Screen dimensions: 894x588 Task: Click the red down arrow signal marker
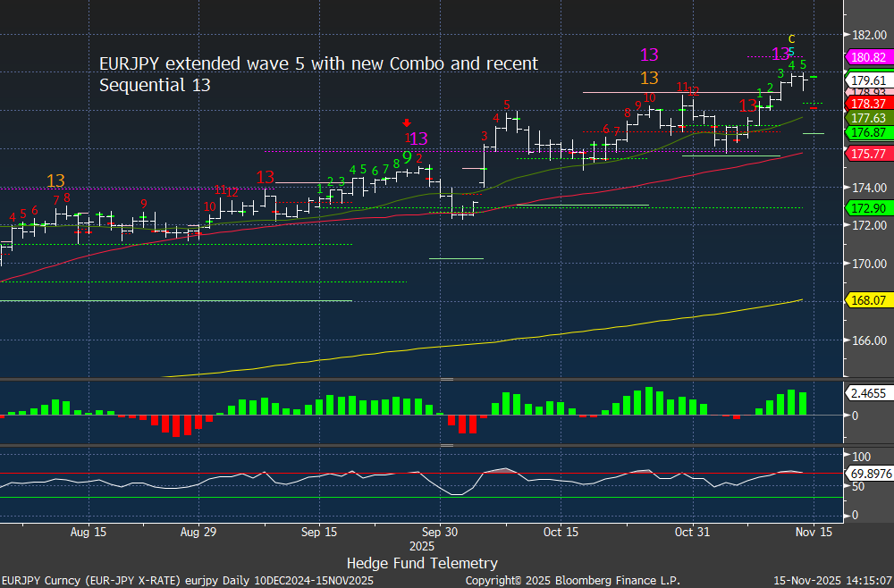tap(408, 123)
